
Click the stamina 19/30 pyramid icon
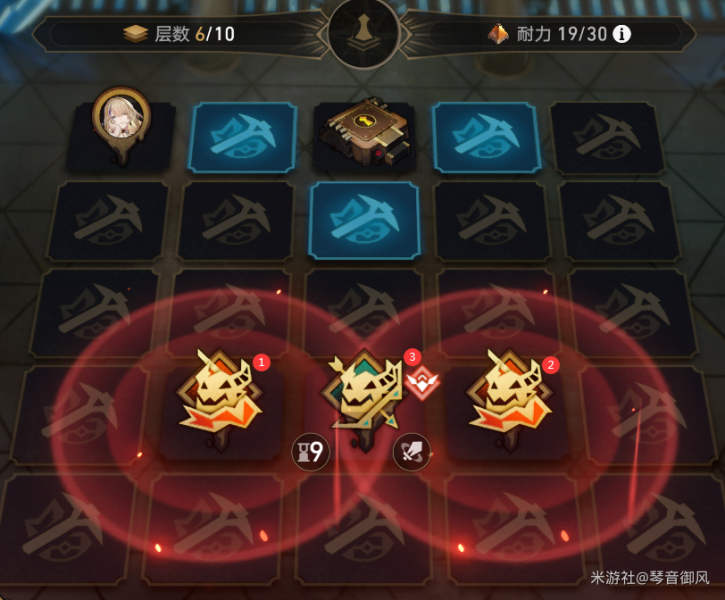point(498,32)
